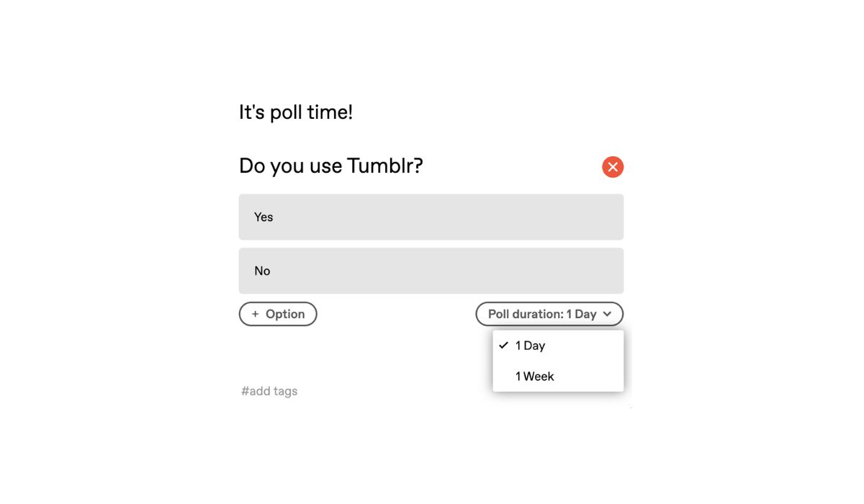Click the 'Poll duration:' label text
Image resolution: width=864 pixels, height=504 pixels.
point(526,314)
